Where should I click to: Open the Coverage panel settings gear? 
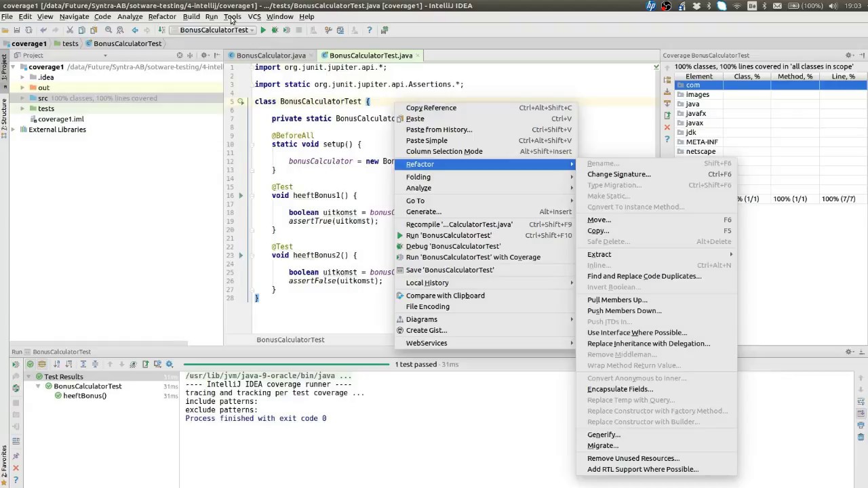pos(849,56)
